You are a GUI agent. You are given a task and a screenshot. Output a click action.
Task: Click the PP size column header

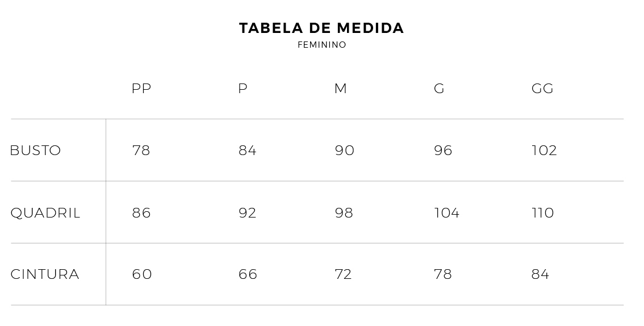coord(141,89)
